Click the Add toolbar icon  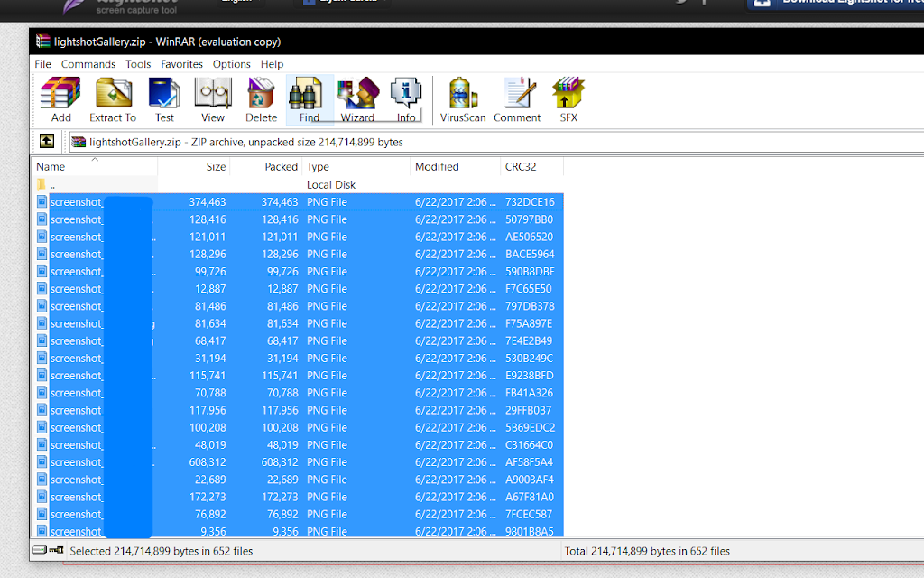click(60, 99)
